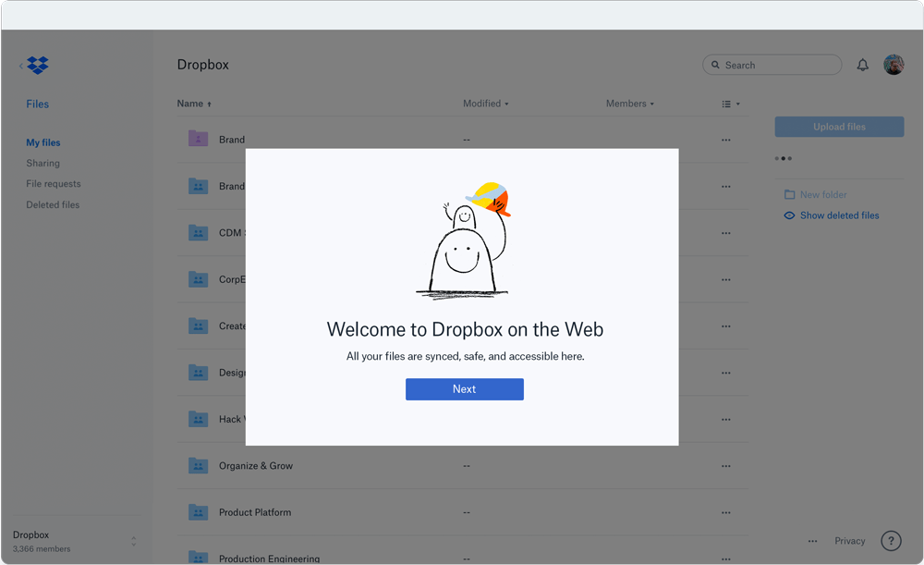Open the user profile avatar
The width and height of the screenshot is (924, 565).
coord(894,65)
